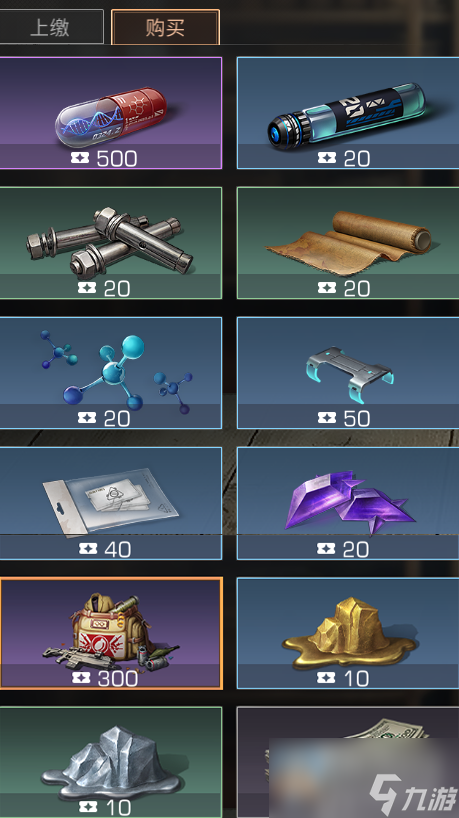Choose the supply backpack costing 300
Screen dimensions: 459x818
[x=111, y=633]
